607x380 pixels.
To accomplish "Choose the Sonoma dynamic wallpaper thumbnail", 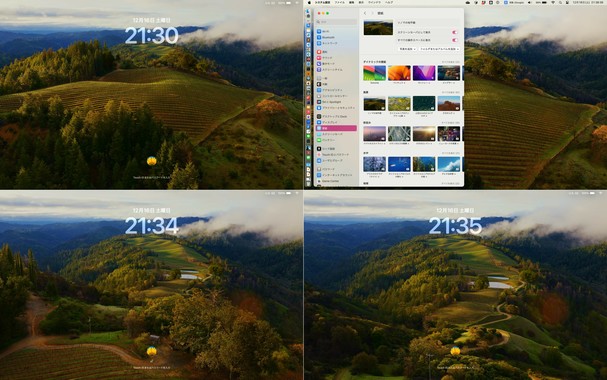I will point(374,73).
